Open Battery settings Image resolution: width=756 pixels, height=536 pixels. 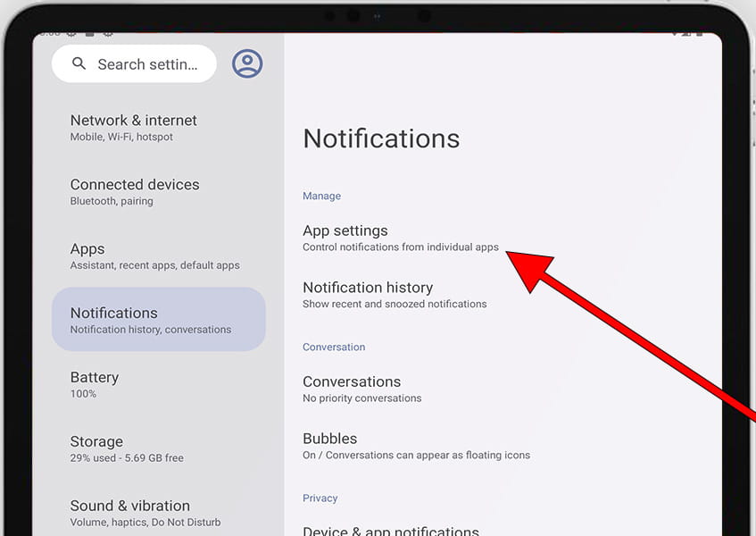[x=158, y=384]
